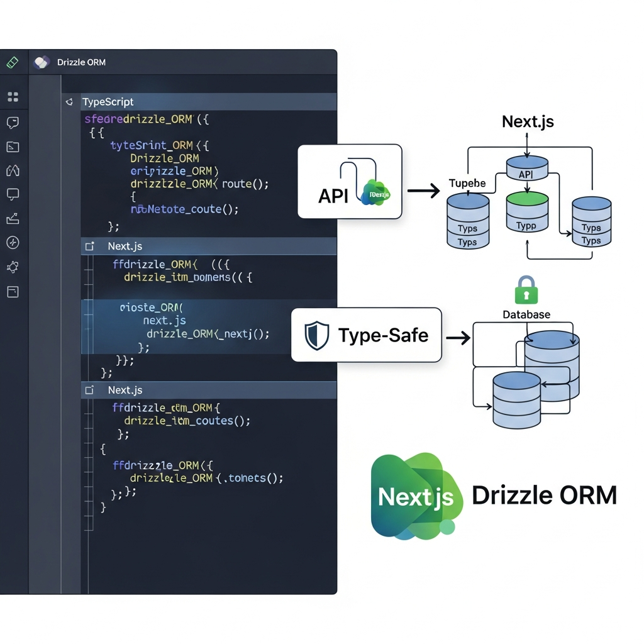The width and height of the screenshot is (644, 644).
Task: Click the API cylinder in the Next.js diagram
Action: (x=527, y=169)
